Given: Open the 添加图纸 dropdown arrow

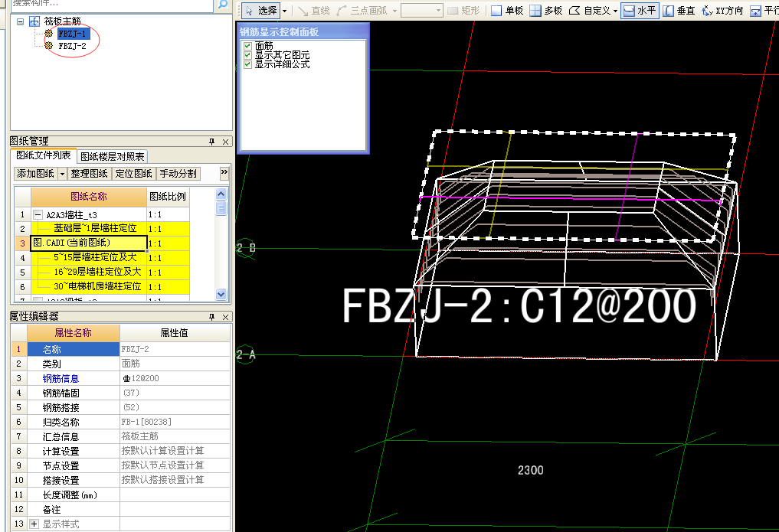Looking at the screenshot, I should [x=63, y=174].
